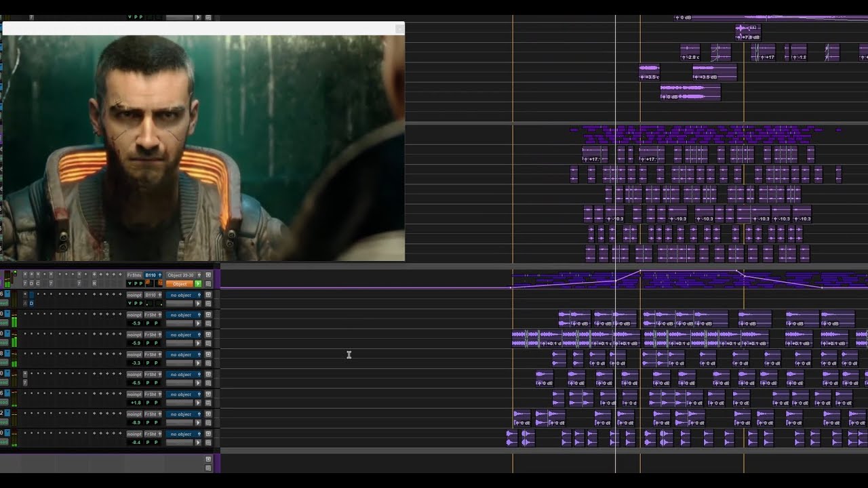Click the play arrow in the -6.5 volume track
Image resolution: width=868 pixels, height=488 pixels.
tap(198, 383)
